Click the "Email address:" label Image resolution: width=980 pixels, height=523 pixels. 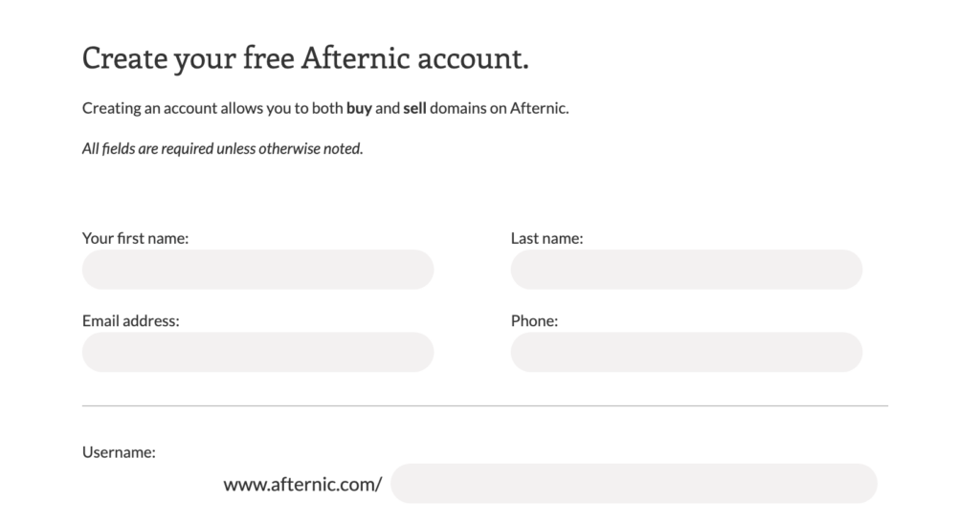[130, 321]
